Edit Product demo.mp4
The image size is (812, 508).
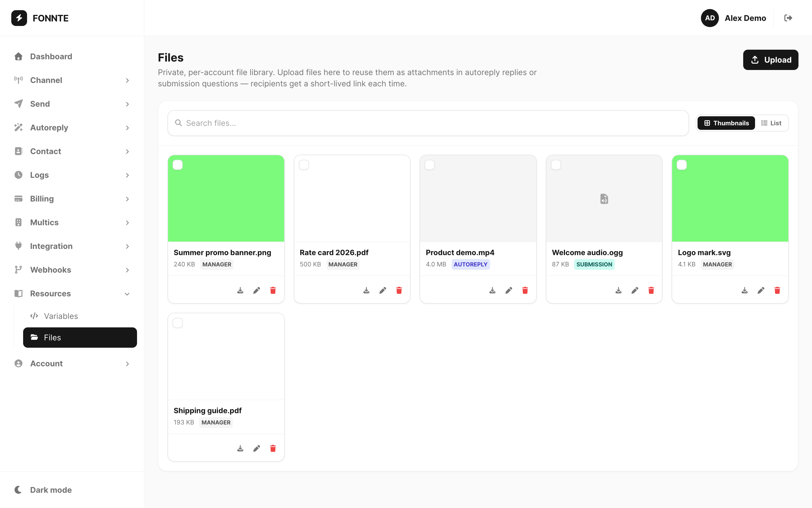(509, 290)
